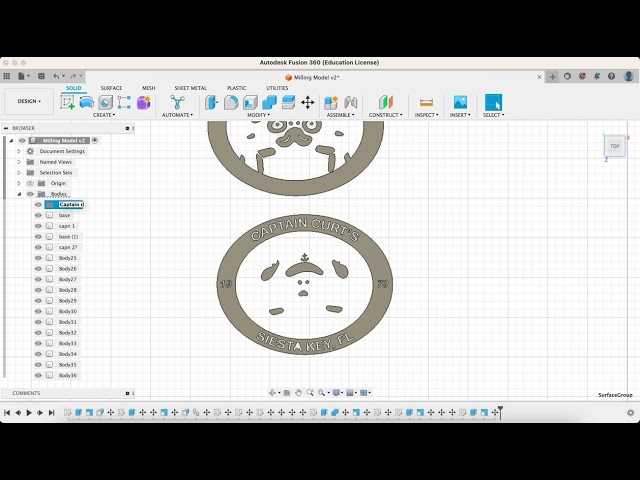Screen dimensions: 640x480
Task: Switch to the PLASTIC tab
Action: coord(237,88)
